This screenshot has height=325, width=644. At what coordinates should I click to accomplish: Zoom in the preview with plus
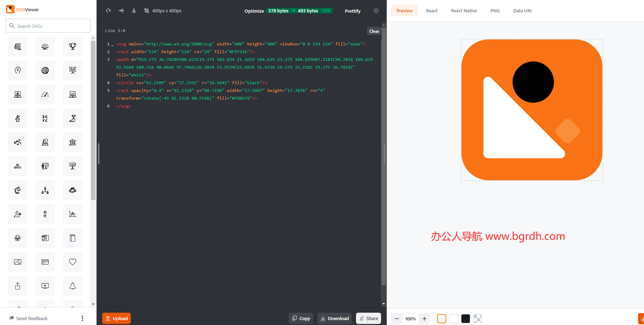[424, 319]
